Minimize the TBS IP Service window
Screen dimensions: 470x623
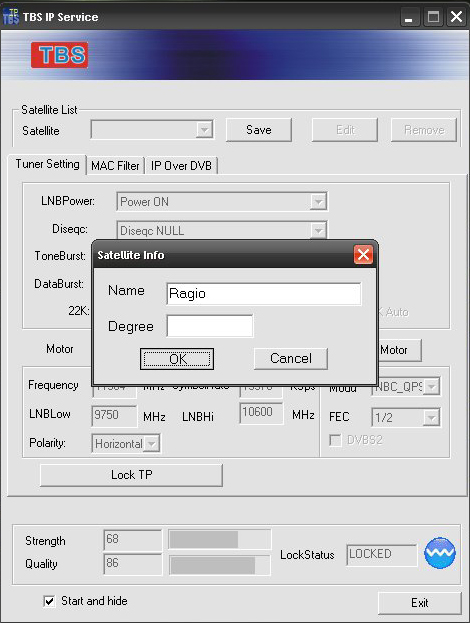[408, 17]
